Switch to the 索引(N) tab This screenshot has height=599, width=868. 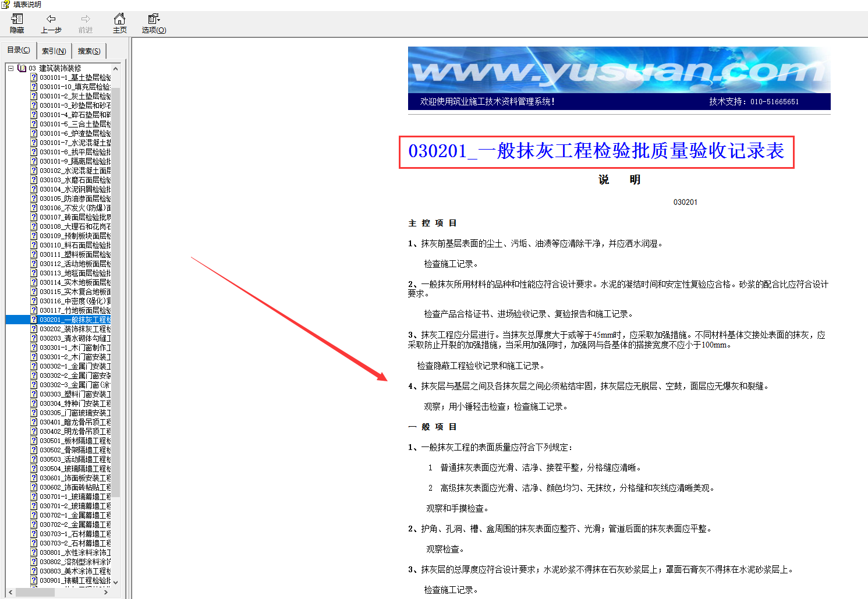point(54,51)
